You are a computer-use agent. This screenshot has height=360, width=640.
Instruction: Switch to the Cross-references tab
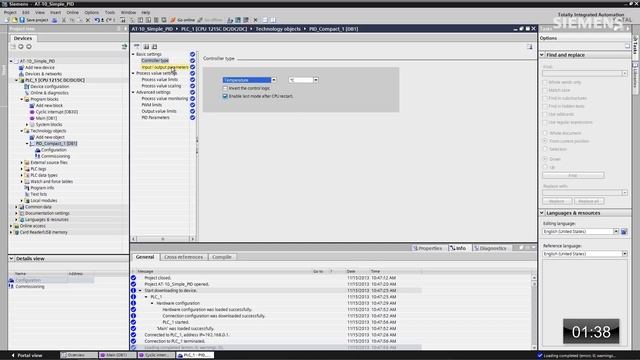click(x=183, y=257)
